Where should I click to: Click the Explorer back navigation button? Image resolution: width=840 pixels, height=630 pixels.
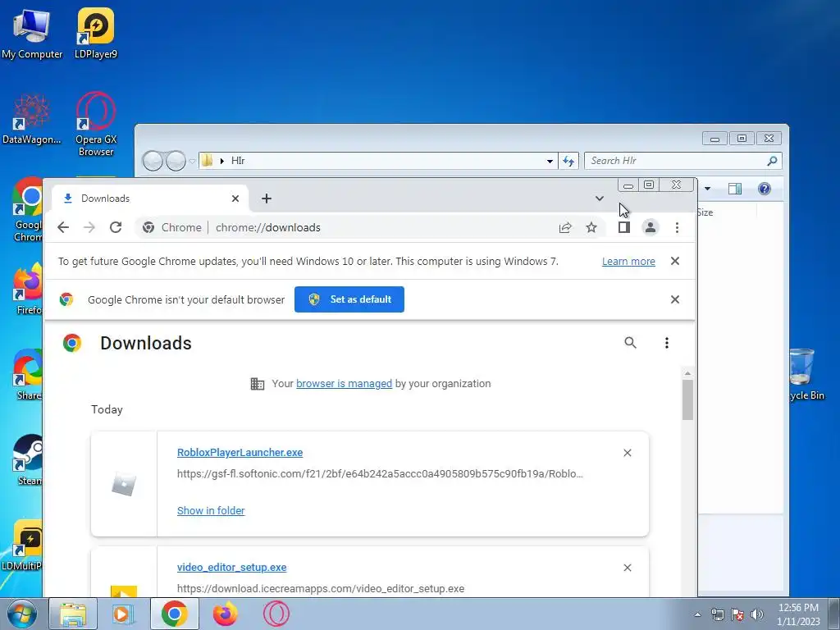[x=153, y=161]
